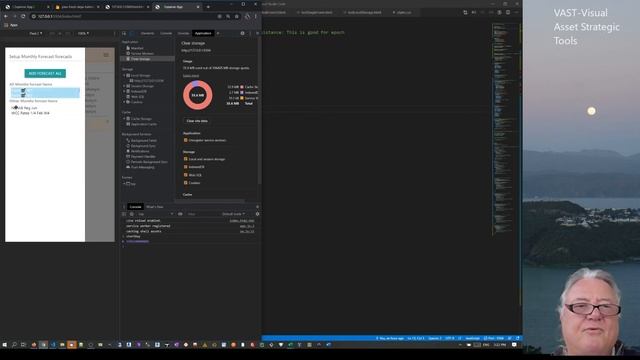Toggle the DevTools device toolbar icon
Viewport: 640px width, 360px height.
coord(131,33)
